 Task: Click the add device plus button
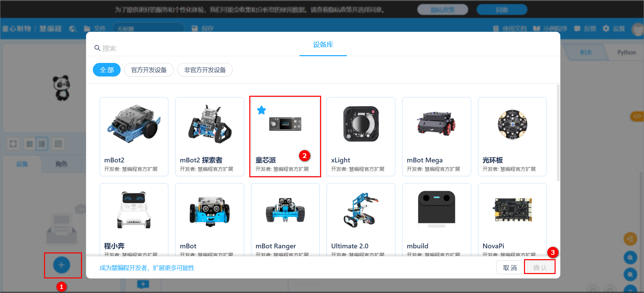click(x=62, y=265)
